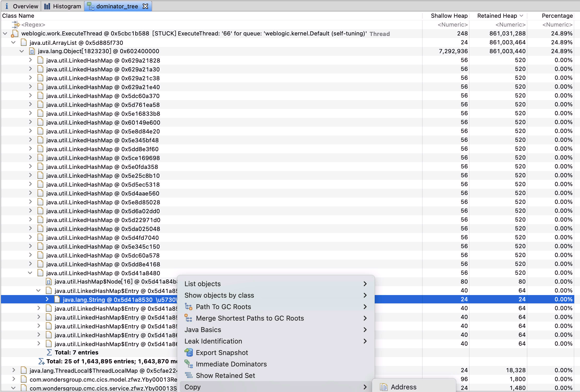The width and height of the screenshot is (580, 392).
Task: Collapse java.util.ArrayList @ 0x5d885f730 node
Action: click(x=13, y=42)
